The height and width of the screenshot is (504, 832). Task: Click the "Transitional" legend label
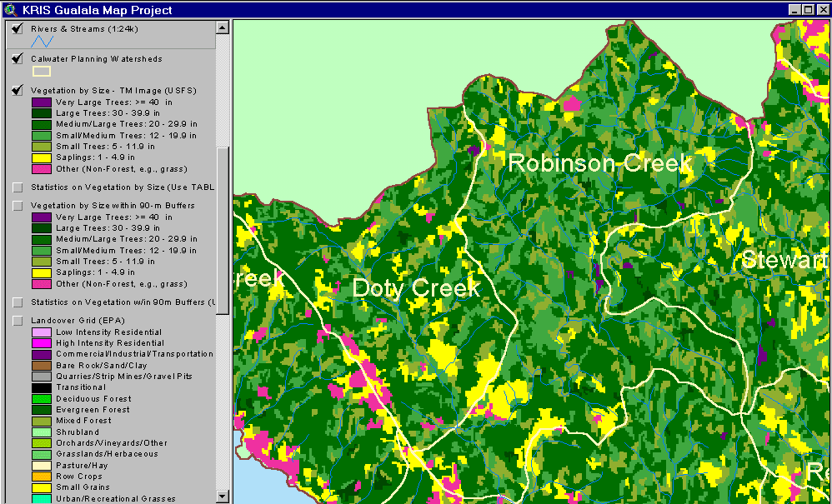pos(81,387)
